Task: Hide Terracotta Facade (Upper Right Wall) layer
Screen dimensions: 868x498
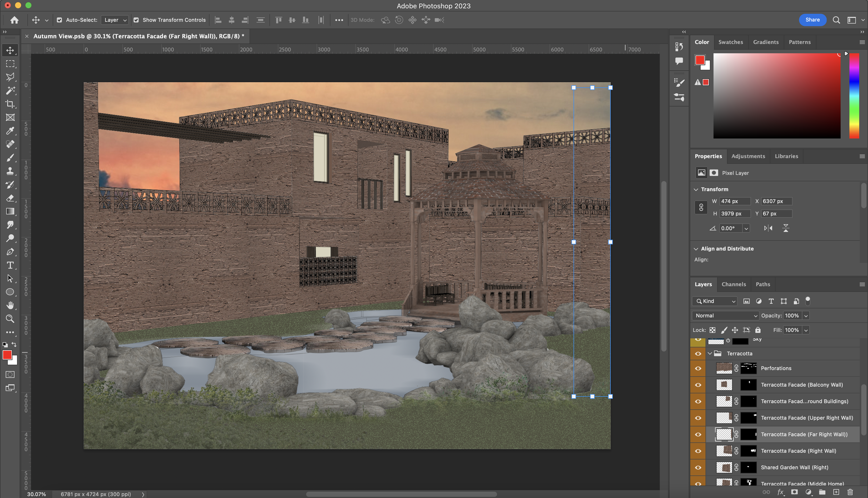Action: point(698,418)
